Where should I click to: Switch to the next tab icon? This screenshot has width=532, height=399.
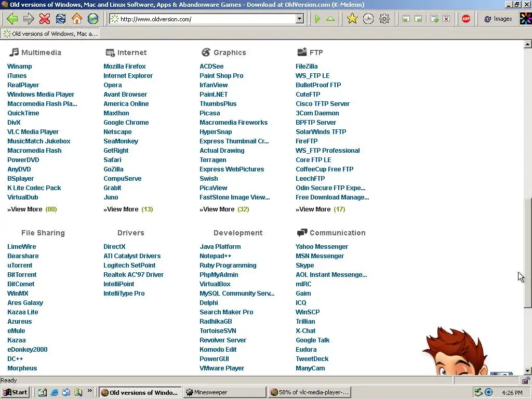(x=419, y=19)
